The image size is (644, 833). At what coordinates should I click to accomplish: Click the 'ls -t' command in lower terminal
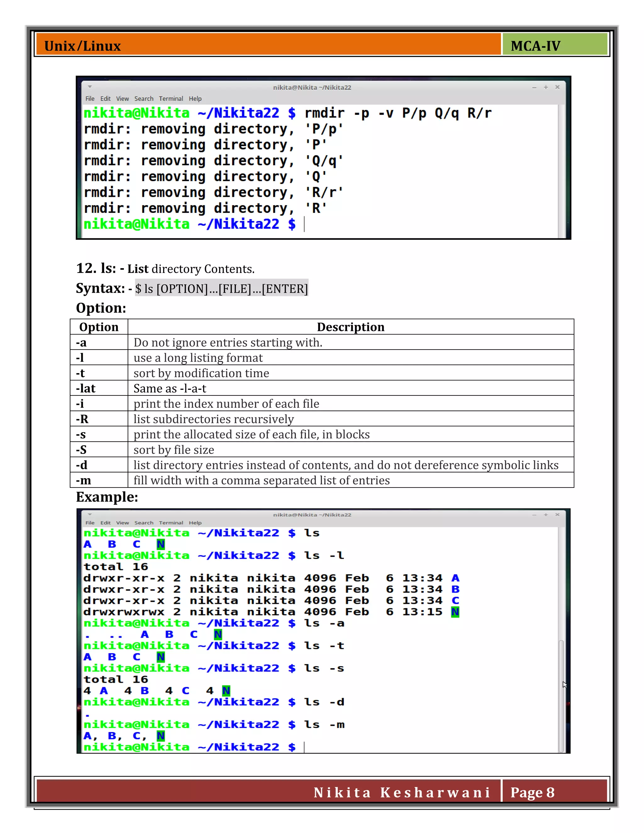point(324,646)
